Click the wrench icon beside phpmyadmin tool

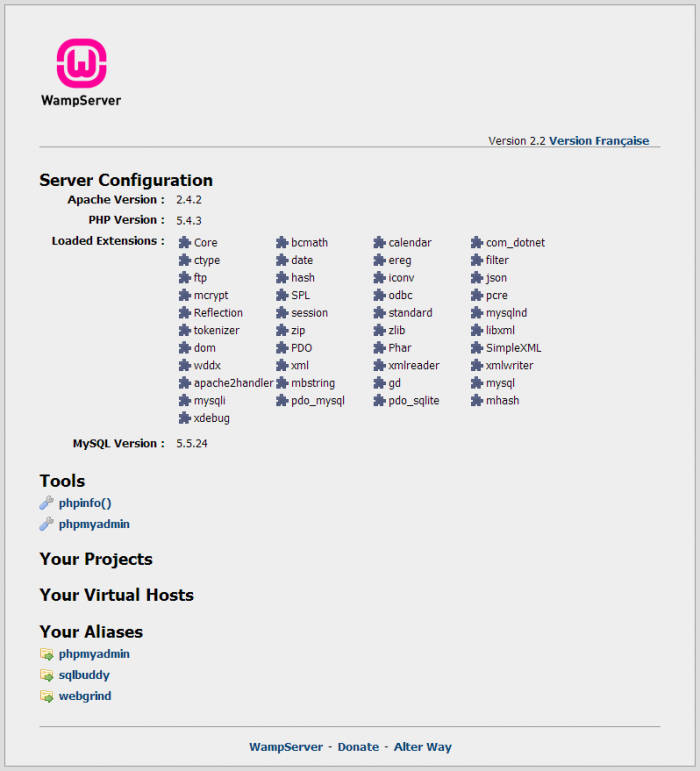[46, 524]
